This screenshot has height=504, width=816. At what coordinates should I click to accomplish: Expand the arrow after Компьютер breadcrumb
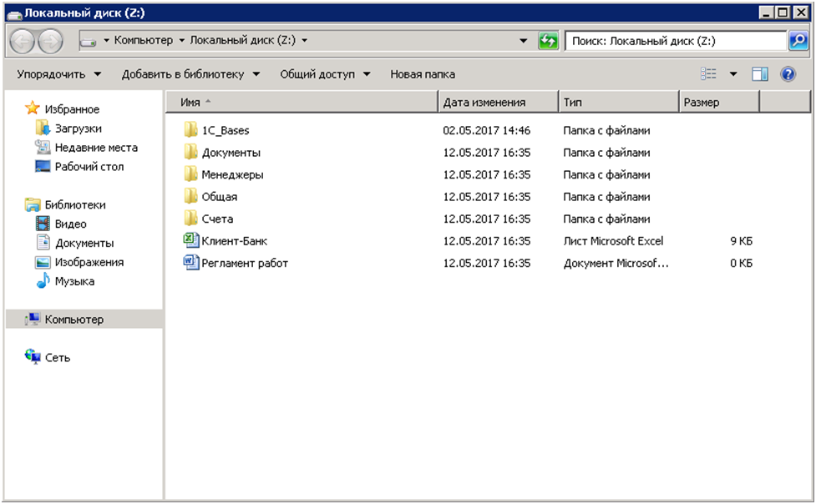click(181, 41)
